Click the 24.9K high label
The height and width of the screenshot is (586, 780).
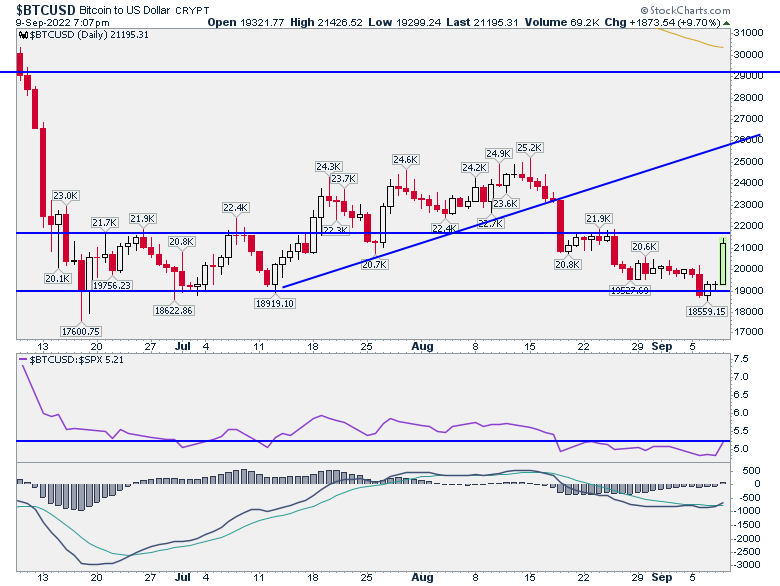pos(498,154)
